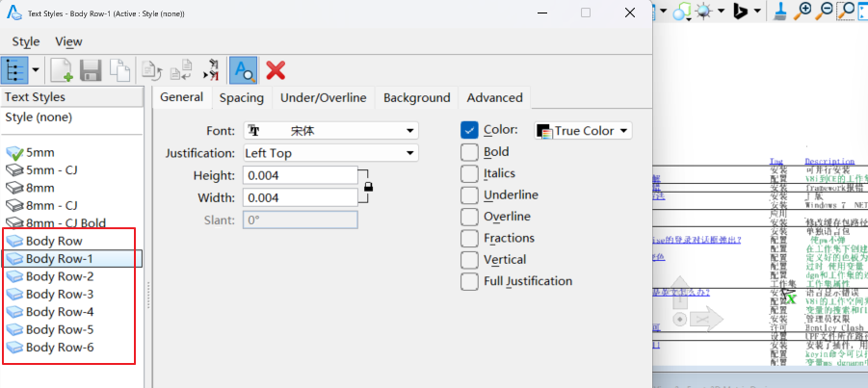
Task: Enable the Bold checkbox
Action: [x=470, y=152]
